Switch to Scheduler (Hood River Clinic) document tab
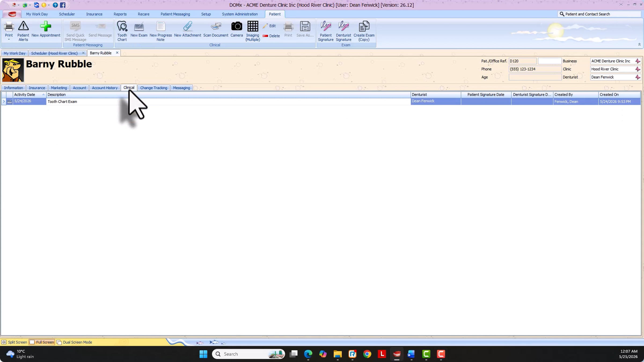The width and height of the screenshot is (644, 362). 54,53
